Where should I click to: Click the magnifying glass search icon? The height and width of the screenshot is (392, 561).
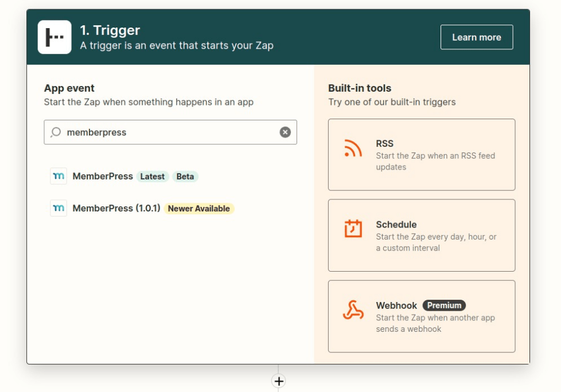click(56, 132)
